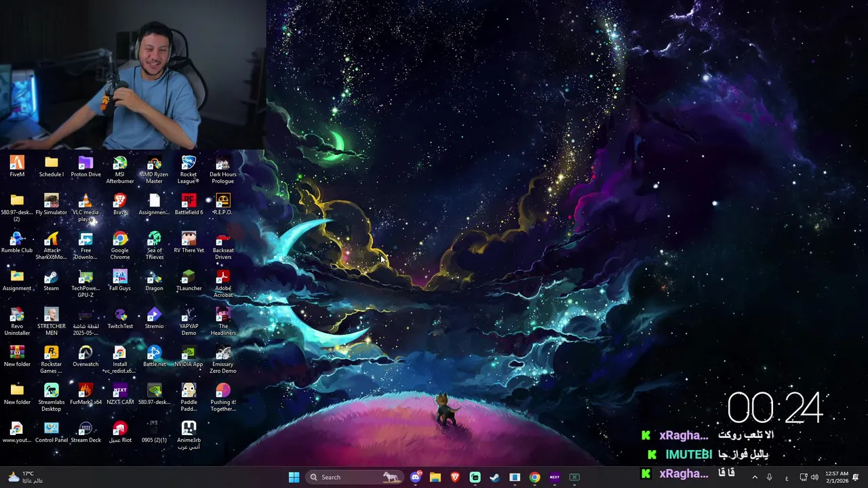Open NZXT app from the taskbar
This screenshot has width=868, height=488.
pos(555,477)
